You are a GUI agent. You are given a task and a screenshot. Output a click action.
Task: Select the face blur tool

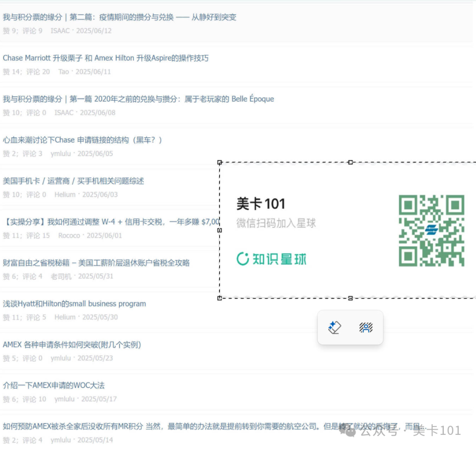tap(366, 327)
